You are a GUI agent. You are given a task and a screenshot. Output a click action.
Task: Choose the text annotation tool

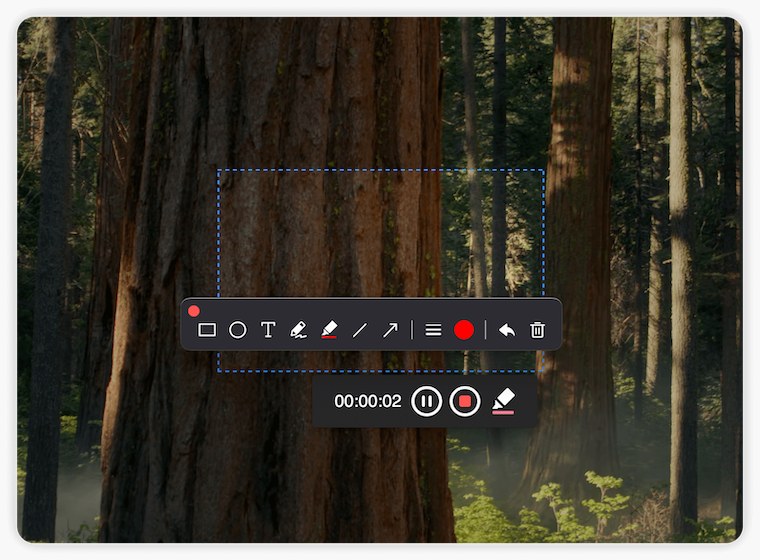(268, 330)
